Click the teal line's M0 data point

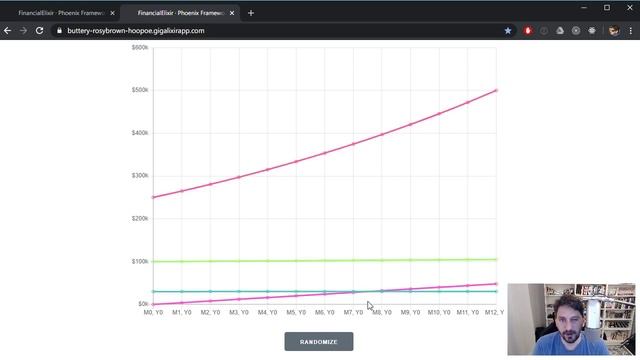[153, 291]
